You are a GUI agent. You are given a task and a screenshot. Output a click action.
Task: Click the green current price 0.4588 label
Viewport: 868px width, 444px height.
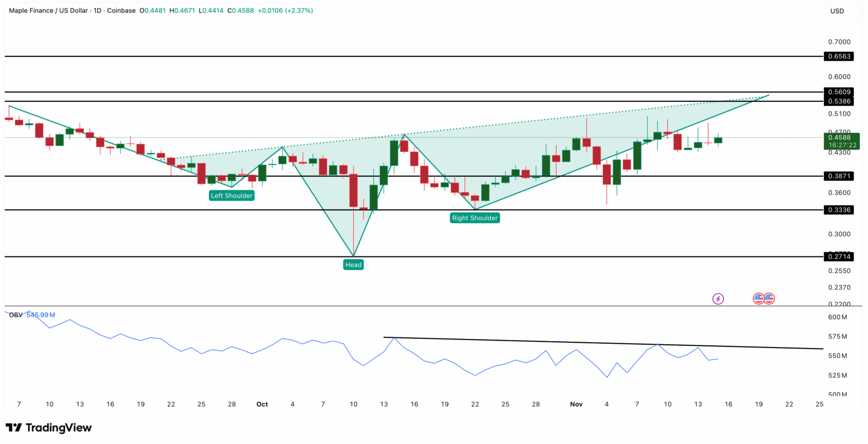pyautogui.click(x=841, y=141)
